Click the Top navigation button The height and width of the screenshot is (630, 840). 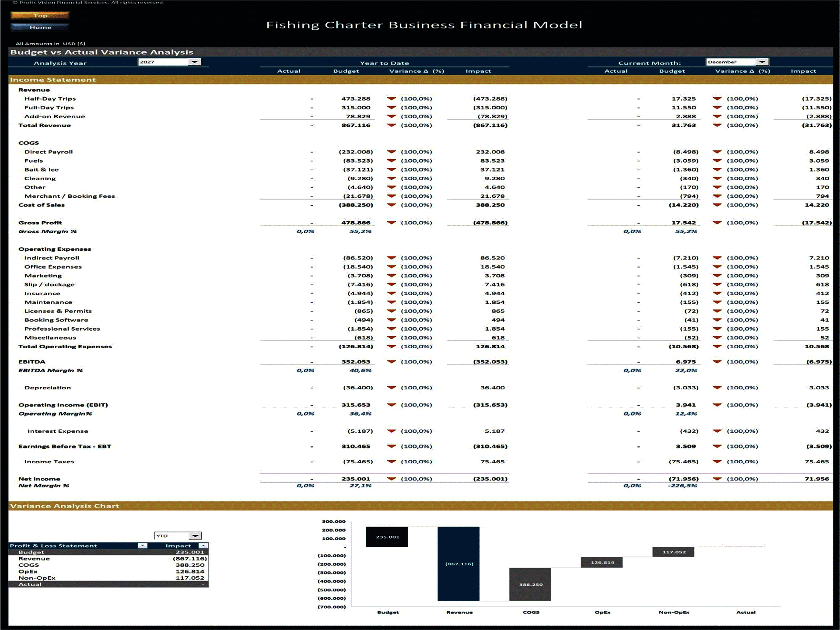pos(40,15)
